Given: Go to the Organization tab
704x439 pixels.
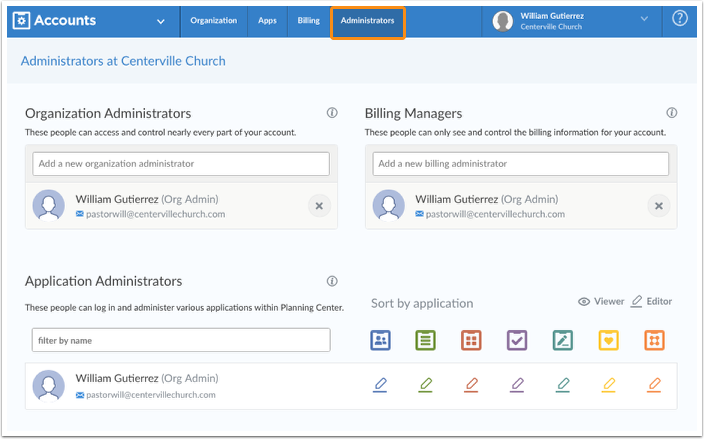Looking at the screenshot, I should pos(214,21).
